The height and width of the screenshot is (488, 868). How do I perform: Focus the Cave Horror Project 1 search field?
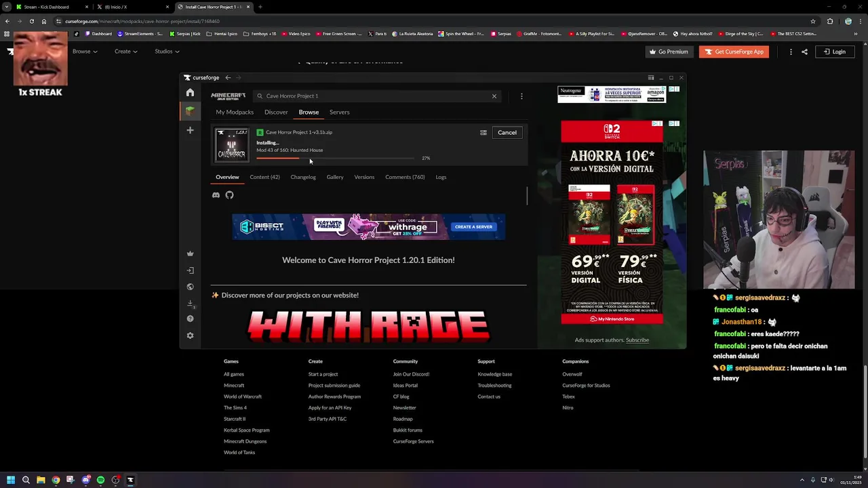[376, 96]
